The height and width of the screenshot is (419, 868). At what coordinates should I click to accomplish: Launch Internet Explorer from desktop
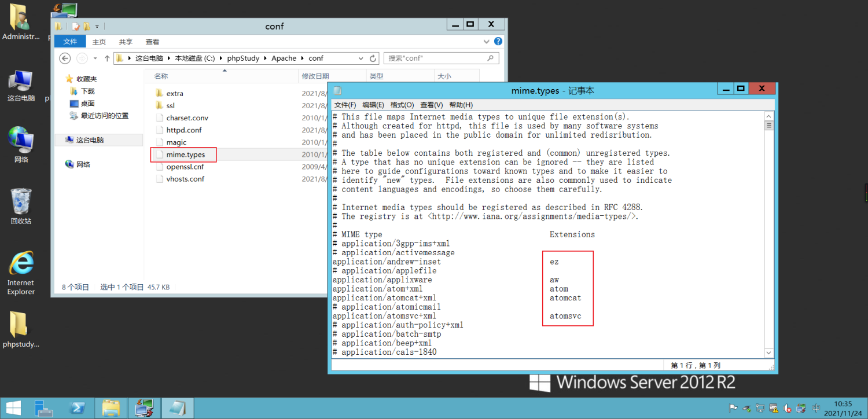coord(21,273)
